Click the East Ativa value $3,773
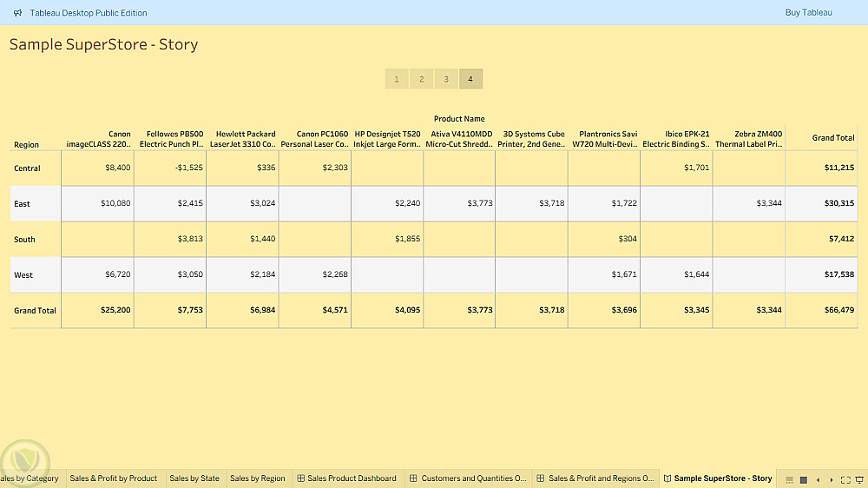Viewport: 868px width, 488px height. click(479, 202)
